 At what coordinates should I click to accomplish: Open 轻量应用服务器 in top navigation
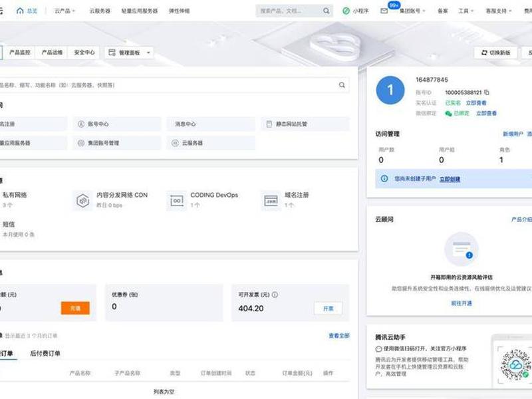[140, 11]
